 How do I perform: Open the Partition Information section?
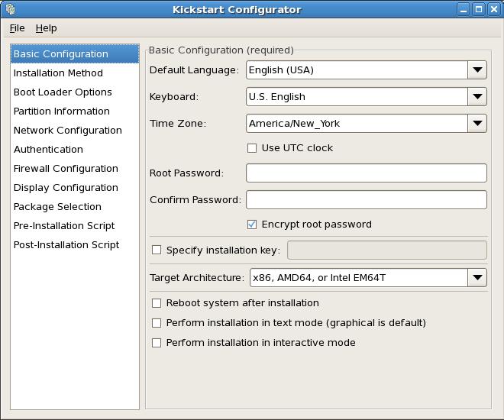(x=62, y=111)
